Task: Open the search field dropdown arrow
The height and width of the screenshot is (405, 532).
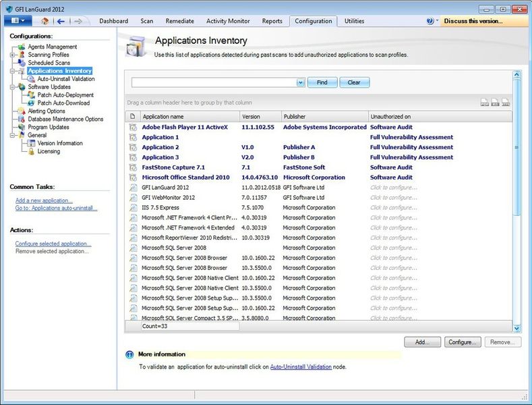Action: coord(301,82)
